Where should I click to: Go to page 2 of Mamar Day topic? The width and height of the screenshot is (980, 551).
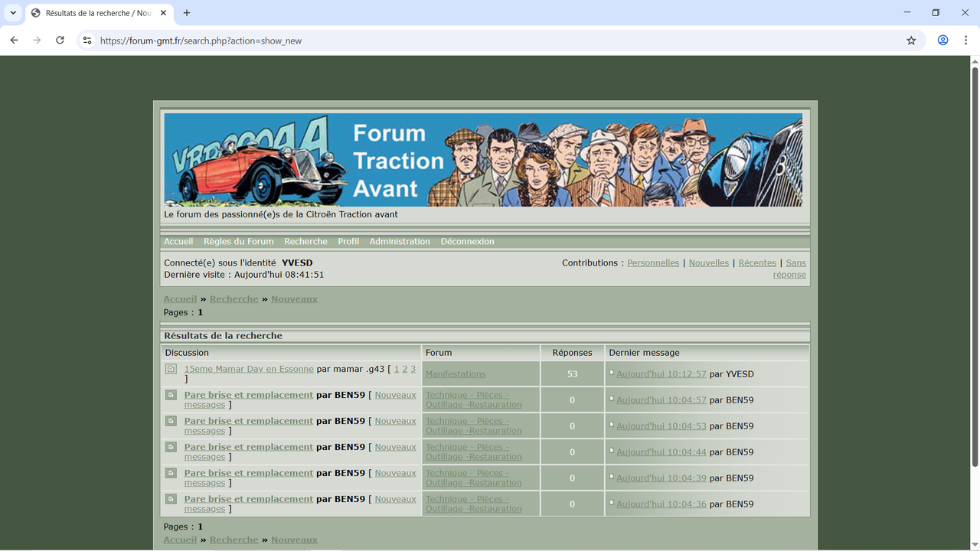405,369
